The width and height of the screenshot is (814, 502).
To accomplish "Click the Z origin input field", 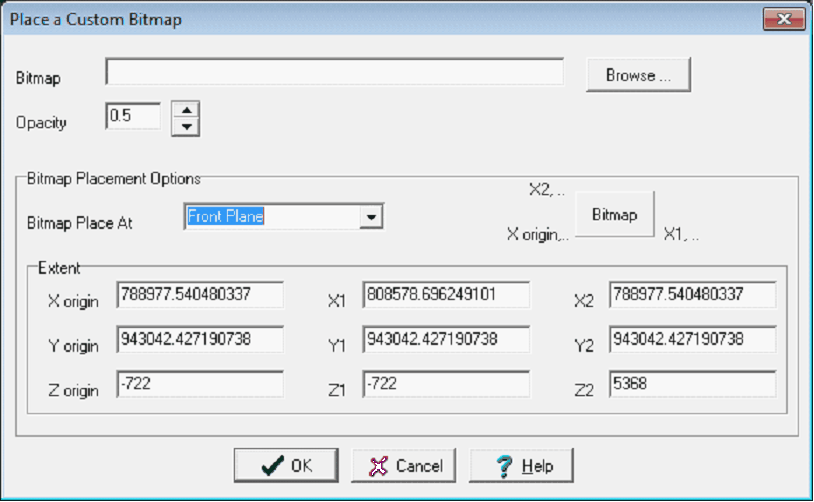I will pyautogui.click(x=200, y=385).
